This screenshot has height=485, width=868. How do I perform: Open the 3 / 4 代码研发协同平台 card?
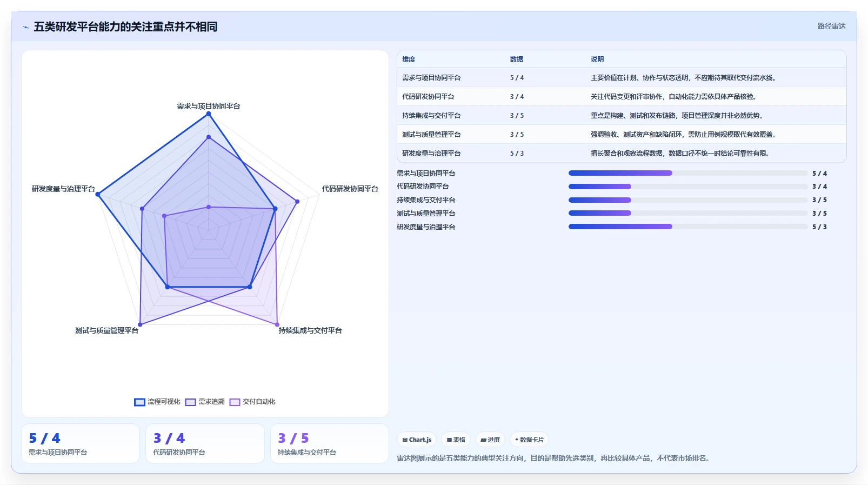(205, 443)
